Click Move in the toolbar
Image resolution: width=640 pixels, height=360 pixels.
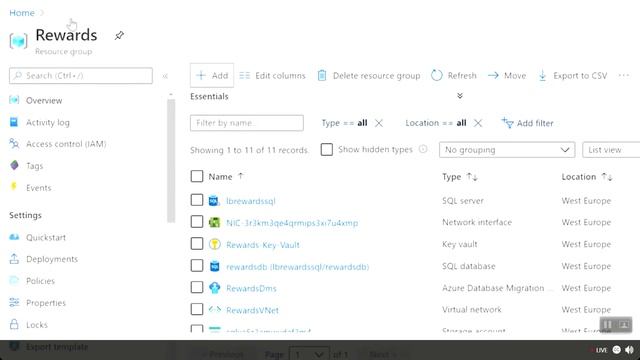click(x=507, y=76)
